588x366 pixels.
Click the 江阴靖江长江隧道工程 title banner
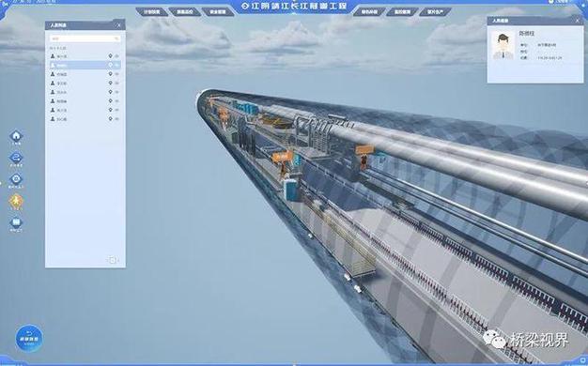(x=294, y=6)
